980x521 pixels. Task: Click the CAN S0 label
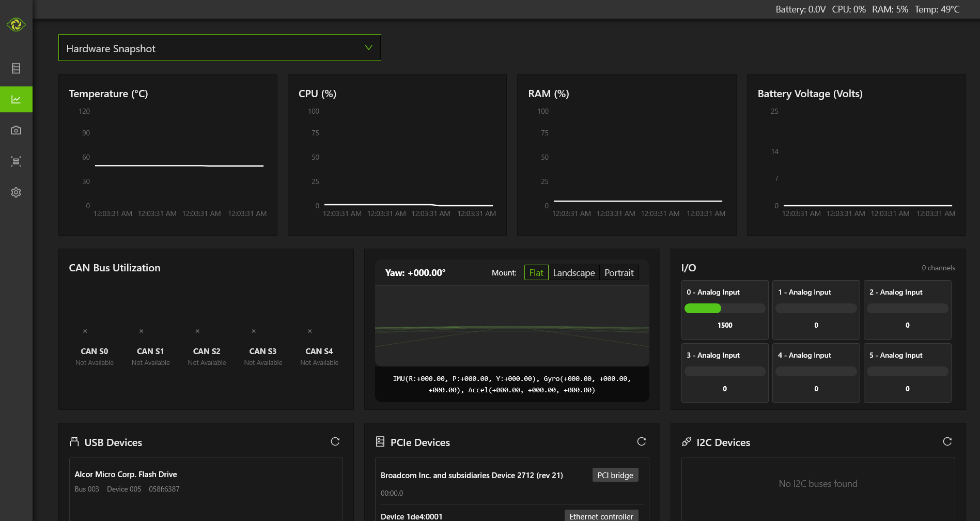(95, 351)
